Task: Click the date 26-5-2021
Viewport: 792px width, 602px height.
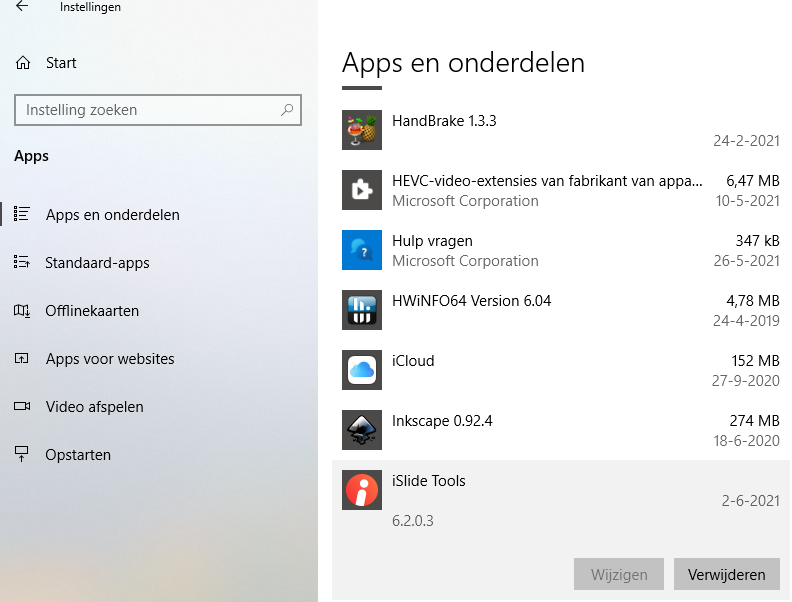Action: (746, 261)
